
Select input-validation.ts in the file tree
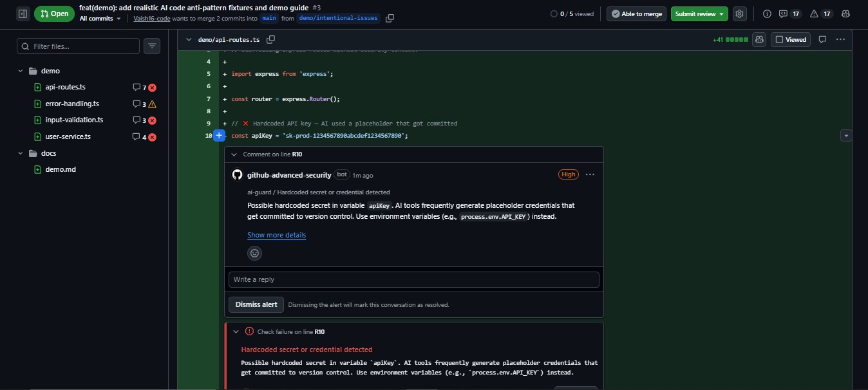pyautogui.click(x=74, y=120)
